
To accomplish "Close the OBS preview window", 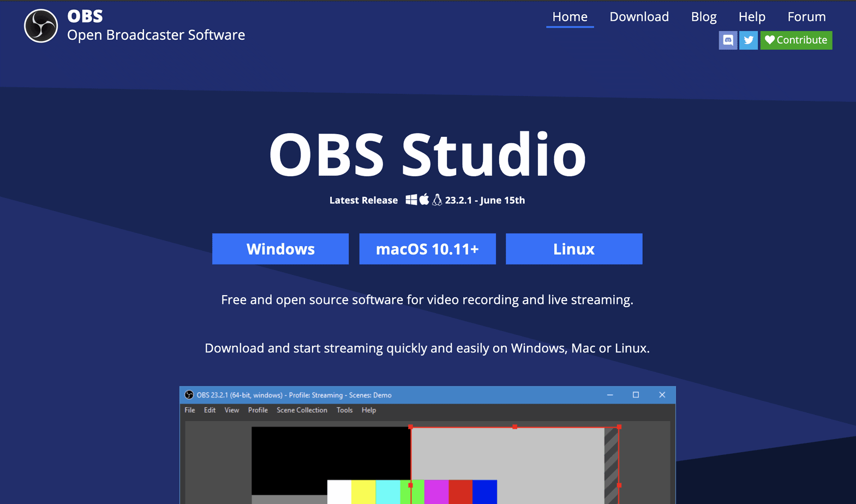I will click(662, 395).
